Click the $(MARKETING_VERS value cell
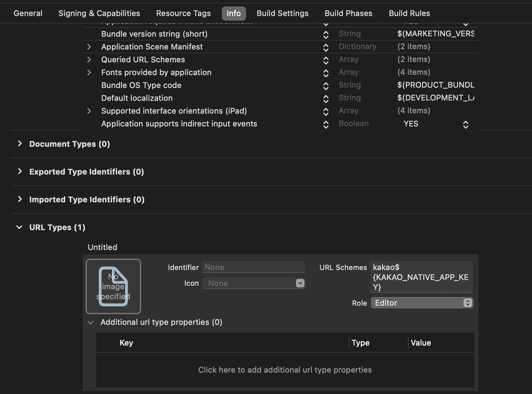Viewport: 532px width, 394px height. tap(436, 34)
